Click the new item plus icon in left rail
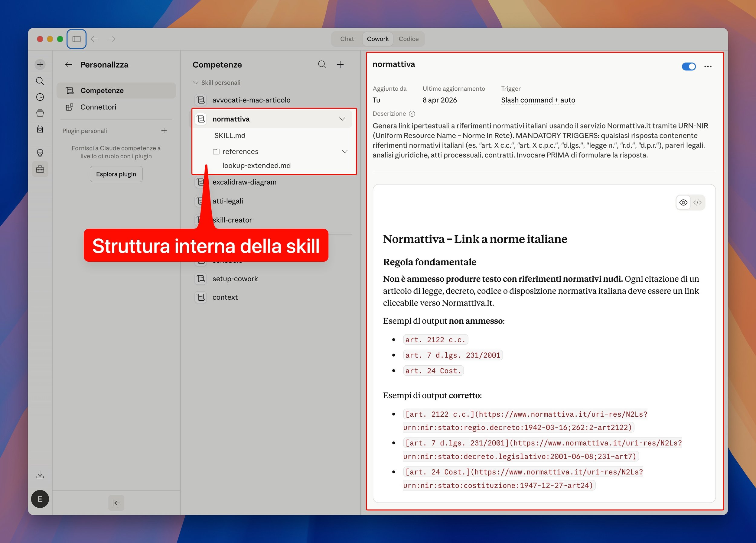 pyautogui.click(x=40, y=64)
